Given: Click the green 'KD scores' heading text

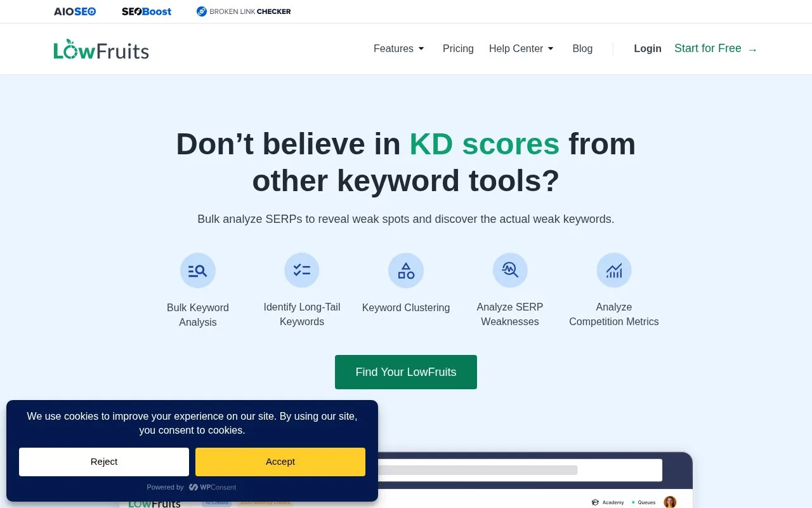Looking at the screenshot, I should click(485, 144).
